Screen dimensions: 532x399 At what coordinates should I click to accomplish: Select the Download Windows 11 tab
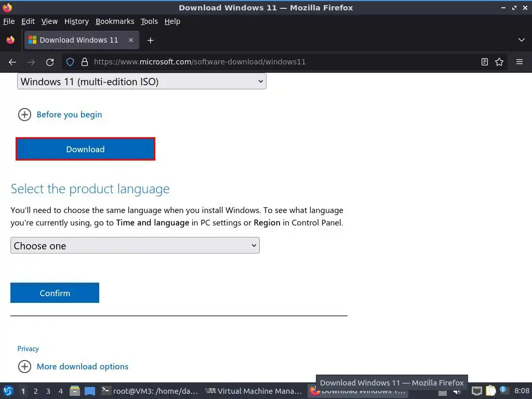click(x=82, y=40)
